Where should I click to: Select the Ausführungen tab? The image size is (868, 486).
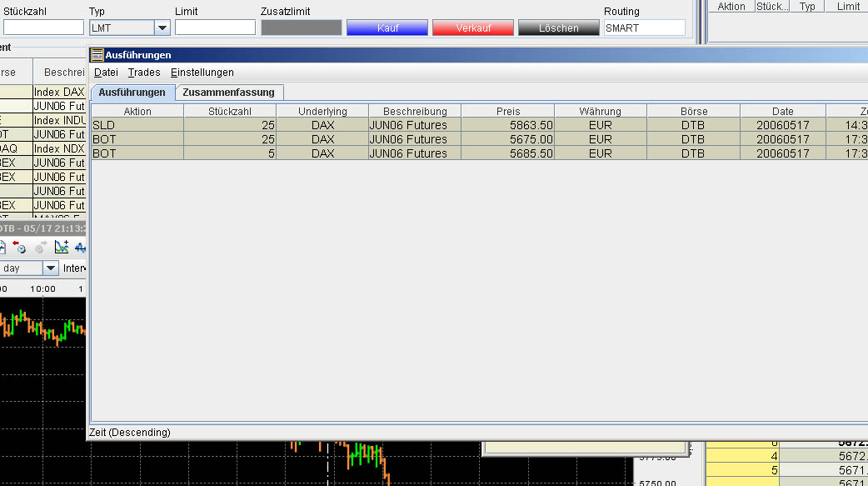tap(132, 93)
